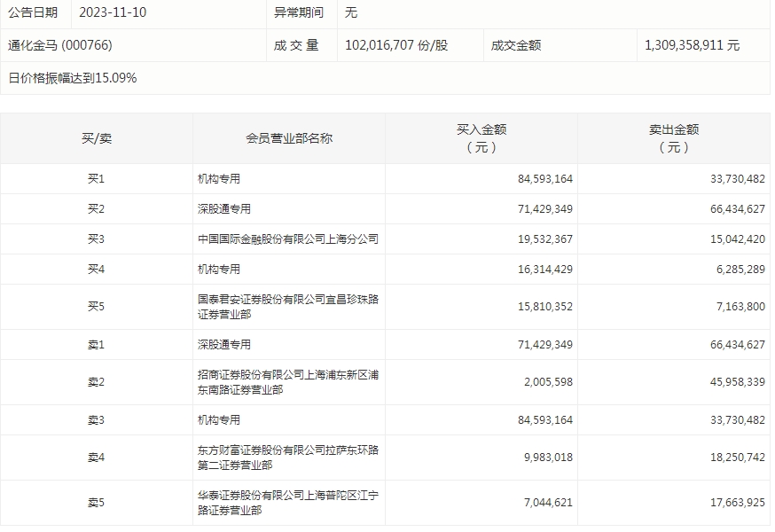Click 深股通专用 in the 卖1 row

pos(224,345)
